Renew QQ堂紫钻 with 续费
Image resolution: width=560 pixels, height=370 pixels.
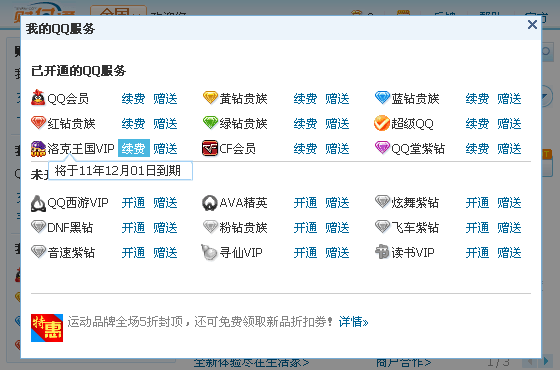pos(478,149)
